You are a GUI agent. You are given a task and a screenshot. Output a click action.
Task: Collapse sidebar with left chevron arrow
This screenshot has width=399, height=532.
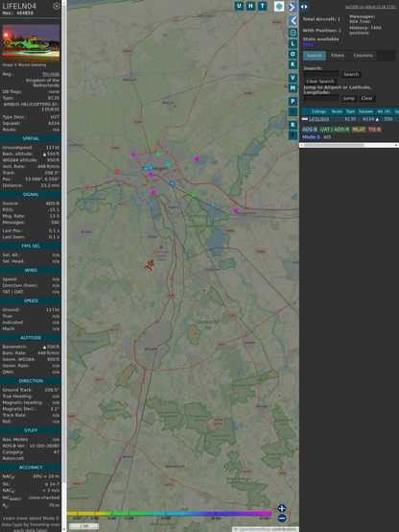293,20
